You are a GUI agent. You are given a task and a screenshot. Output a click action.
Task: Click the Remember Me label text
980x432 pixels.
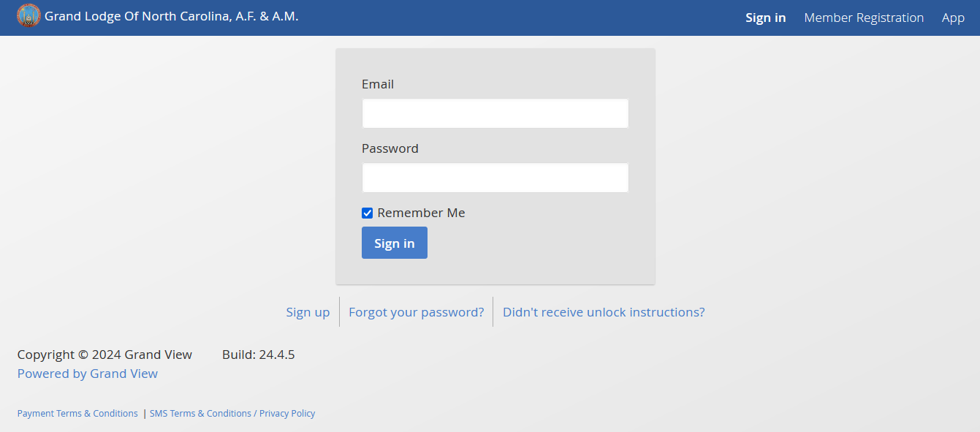421,213
